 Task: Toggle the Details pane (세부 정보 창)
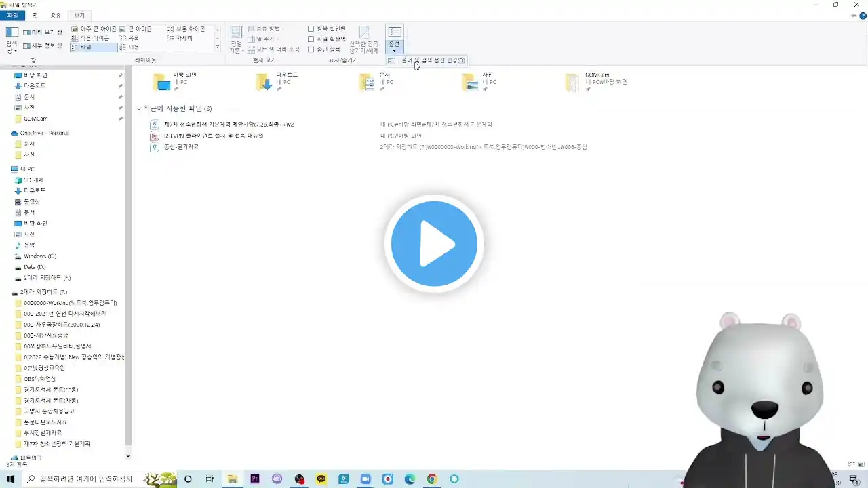click(x=42, y=46)
